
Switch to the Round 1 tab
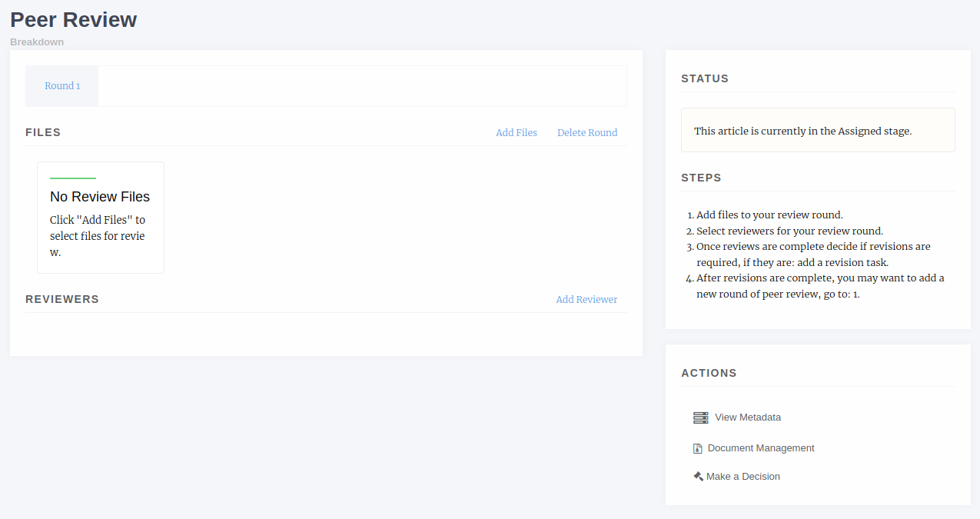point(62,86)
